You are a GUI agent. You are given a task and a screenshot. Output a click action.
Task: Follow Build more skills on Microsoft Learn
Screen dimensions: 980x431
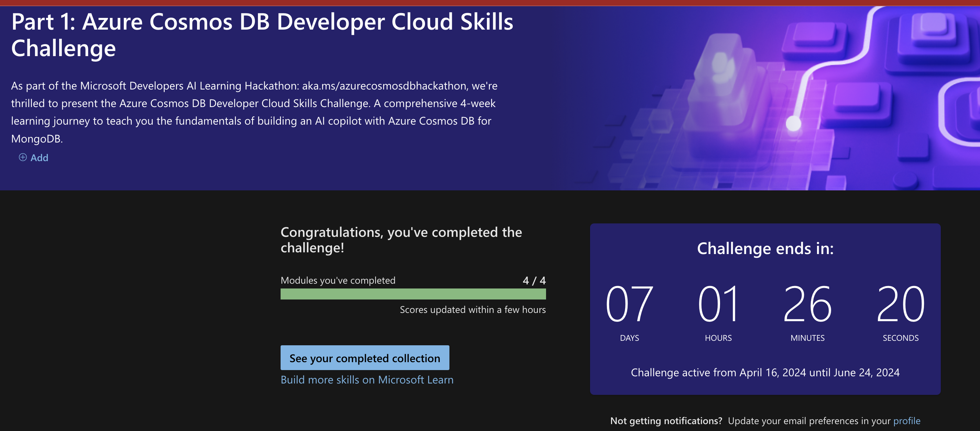point(367,380)
